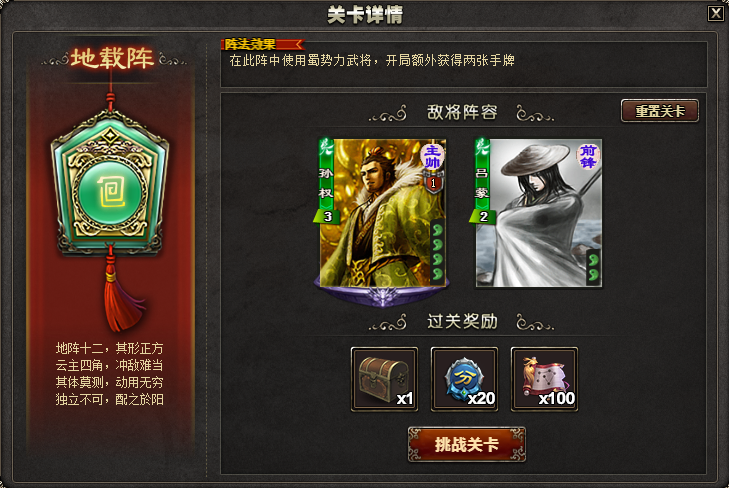Close the 关卡详情 dialog with X
This screenshot has height=488, width=729.
[x=716, y=13]
